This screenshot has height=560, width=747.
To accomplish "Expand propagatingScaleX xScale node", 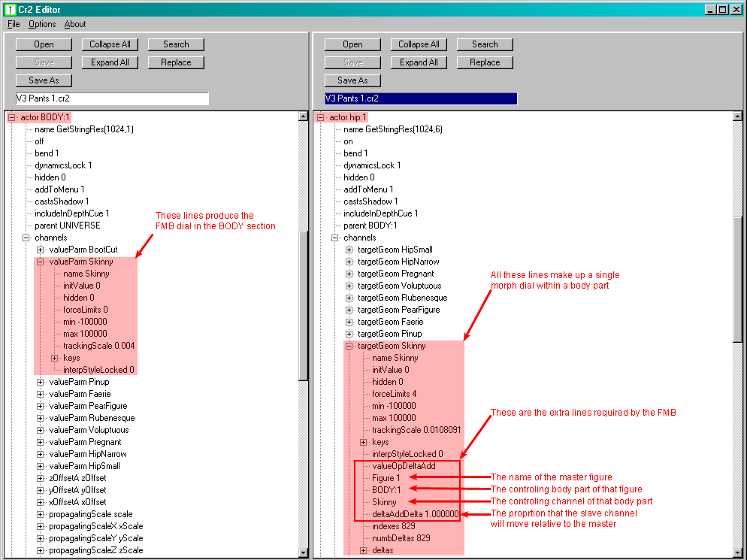I will coord(40,526).
